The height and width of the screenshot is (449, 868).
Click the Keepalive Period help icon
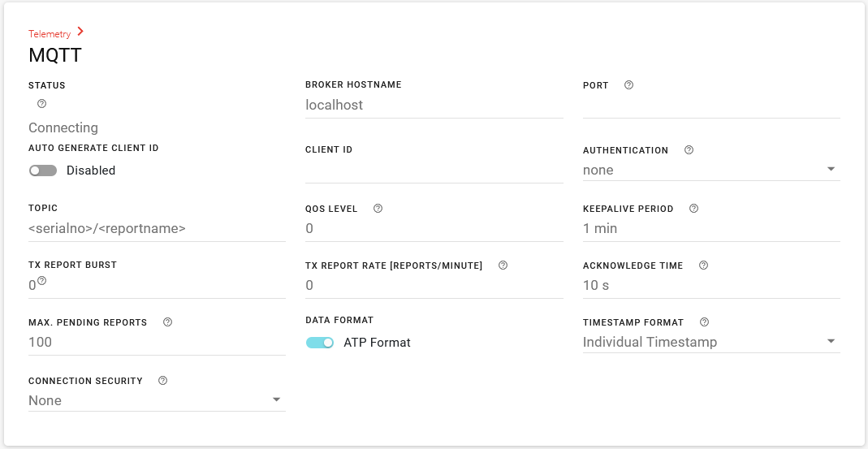(693, 209)
